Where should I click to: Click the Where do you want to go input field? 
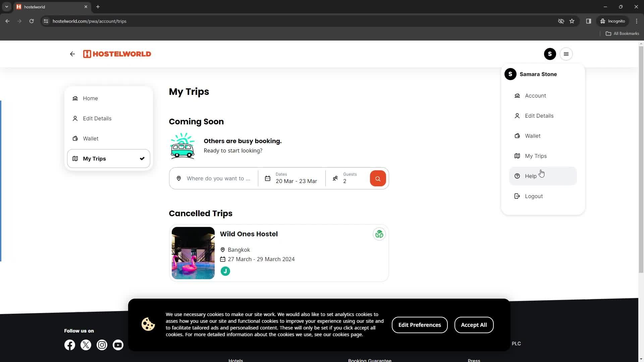[218, 178]
